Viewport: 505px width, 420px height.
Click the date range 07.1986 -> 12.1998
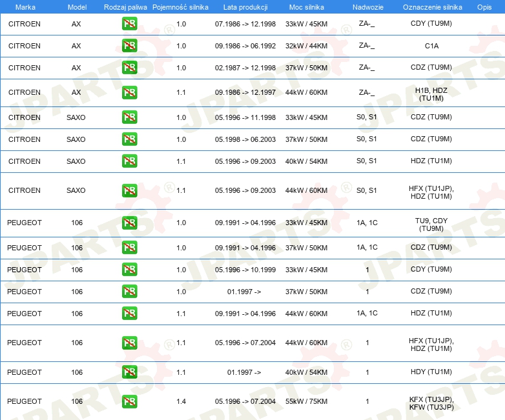coord(245,24)
